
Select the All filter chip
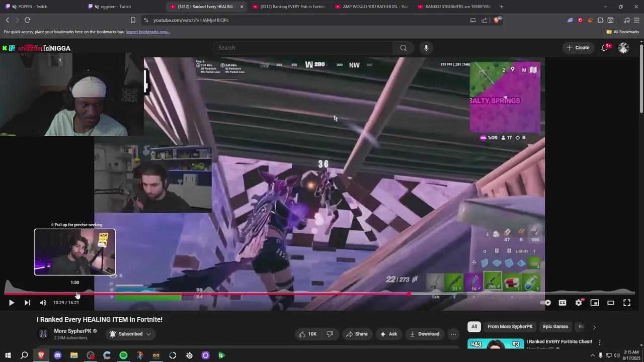tap(474, 327)
